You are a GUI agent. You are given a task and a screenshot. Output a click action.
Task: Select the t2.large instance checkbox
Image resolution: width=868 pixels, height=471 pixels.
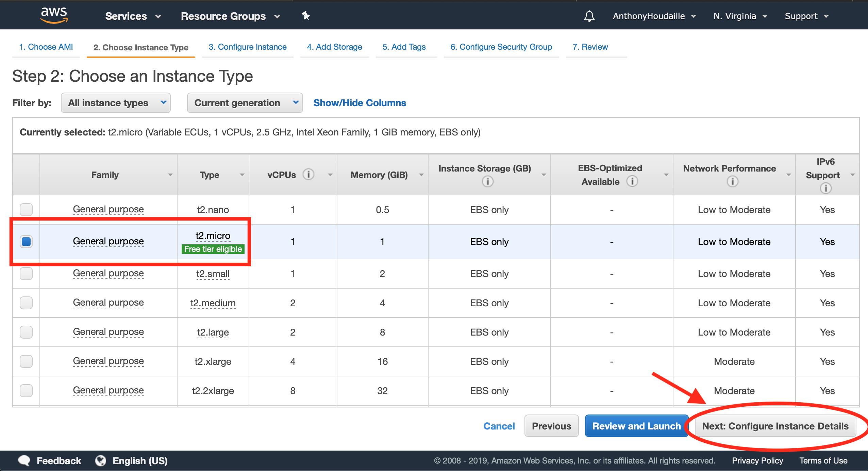pyautogui.click(x=26, y=332)
